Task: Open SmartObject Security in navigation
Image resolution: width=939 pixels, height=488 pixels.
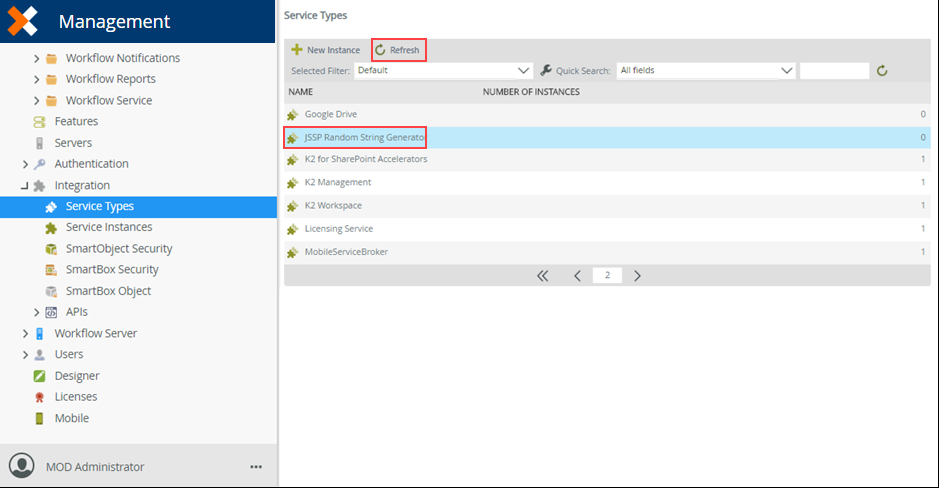Action: click(119, 249)
